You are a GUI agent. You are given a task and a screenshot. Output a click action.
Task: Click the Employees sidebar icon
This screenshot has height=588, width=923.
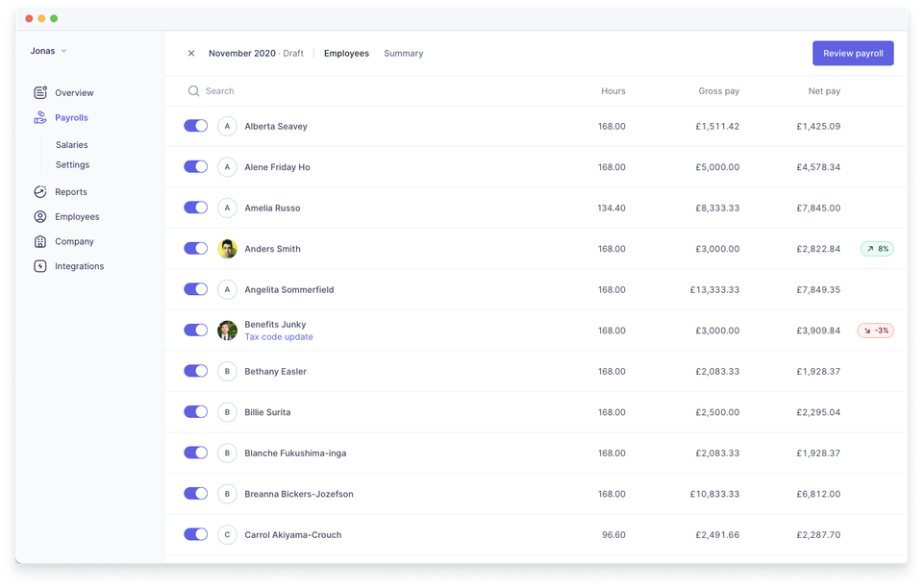pyautogui.click(x=39, y=216)
